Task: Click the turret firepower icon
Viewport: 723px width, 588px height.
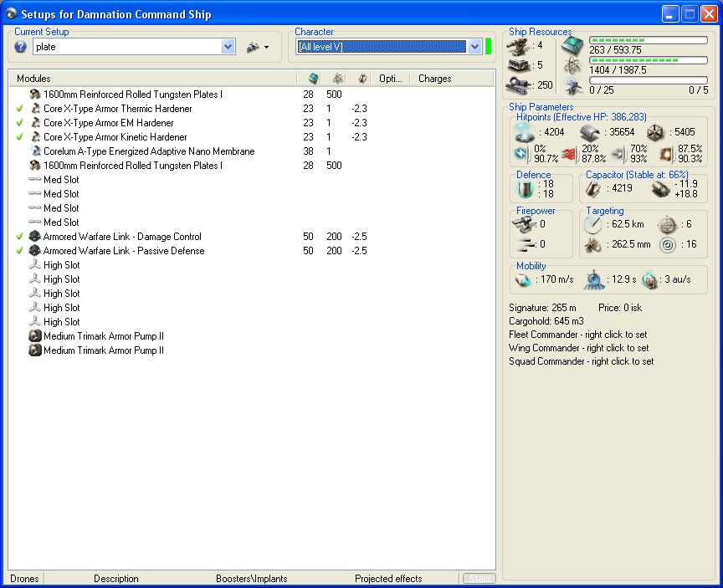Action: [523, 224]
